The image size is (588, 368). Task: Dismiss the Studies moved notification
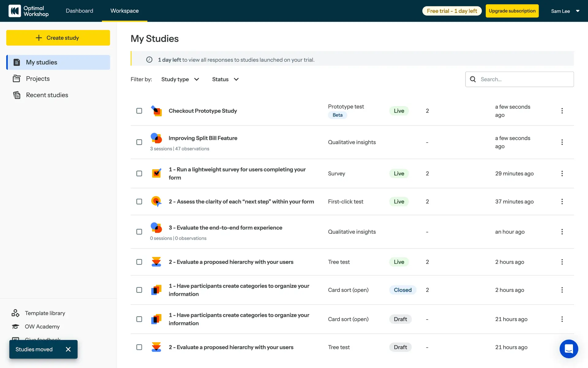coord(68,349)
